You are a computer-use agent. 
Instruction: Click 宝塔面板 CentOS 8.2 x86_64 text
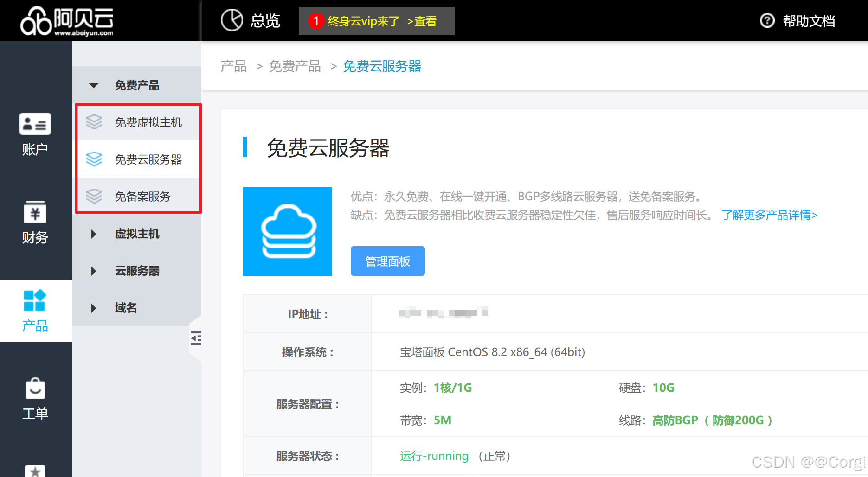[492, 352]
